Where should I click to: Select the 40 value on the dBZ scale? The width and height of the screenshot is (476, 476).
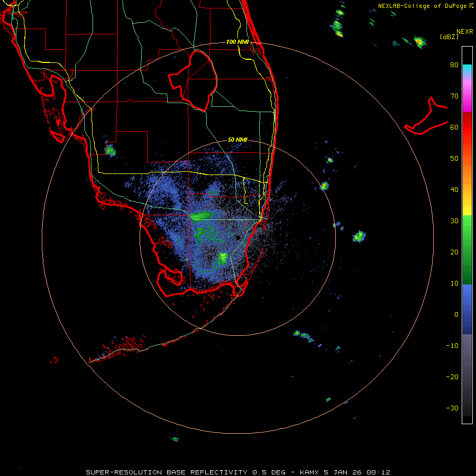point(454,190)
